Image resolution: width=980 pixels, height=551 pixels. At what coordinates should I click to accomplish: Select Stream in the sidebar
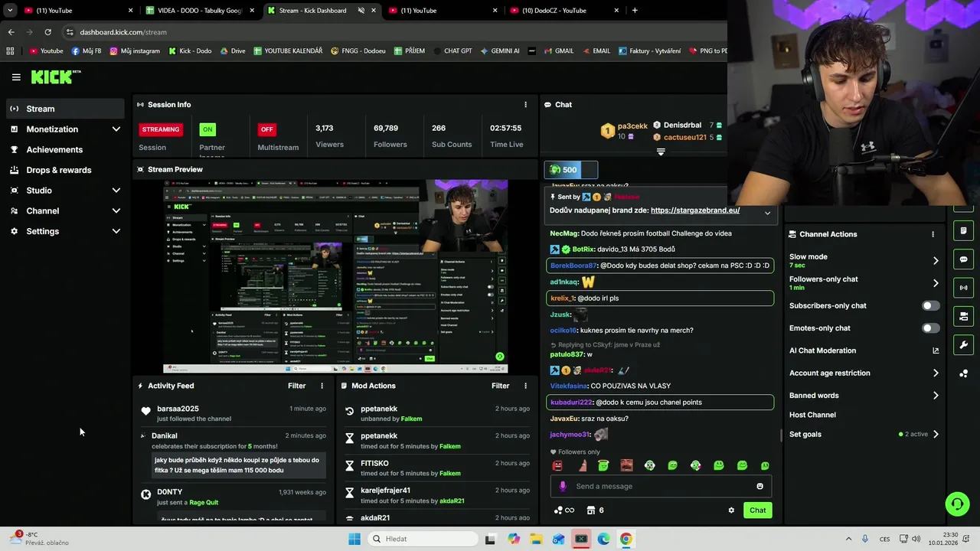pyautogui.click(x=65, y=109)
